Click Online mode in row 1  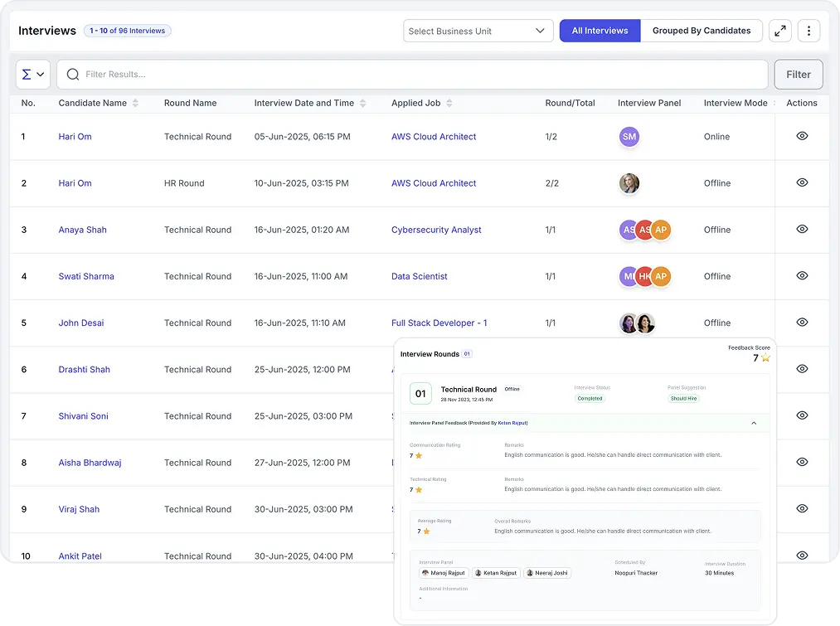tap(716, 137)
